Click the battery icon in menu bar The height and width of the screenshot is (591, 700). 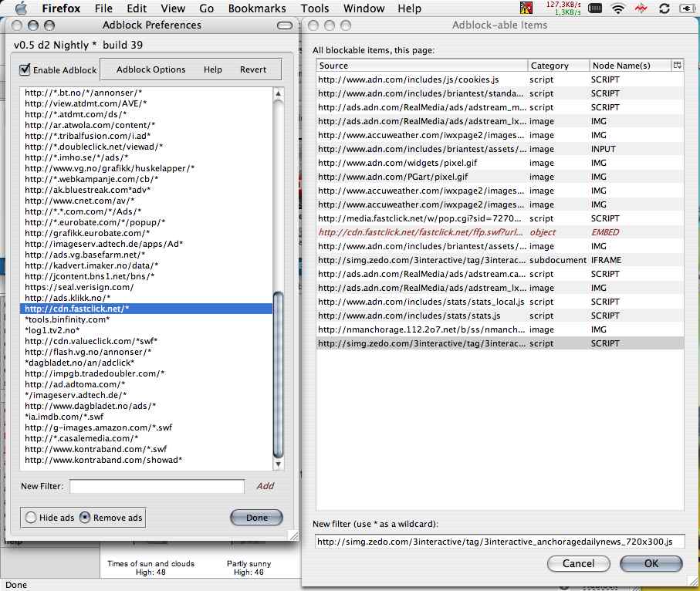point(687,8)
